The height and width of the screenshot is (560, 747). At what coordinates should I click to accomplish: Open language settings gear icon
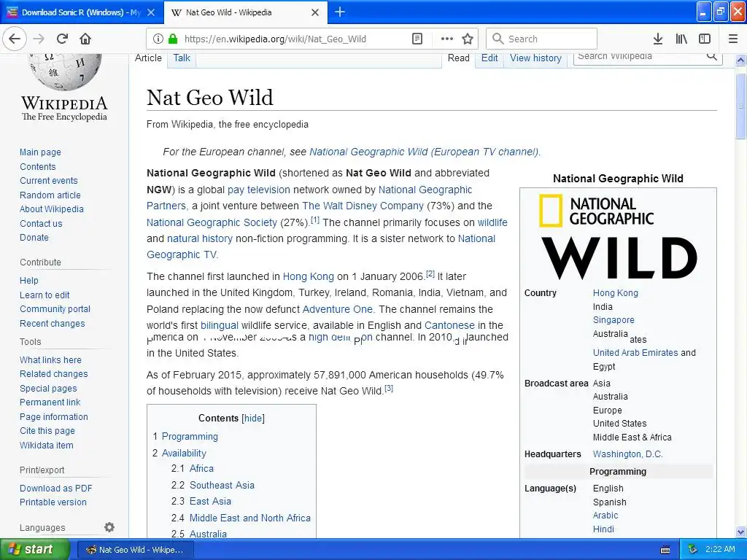(x=109, y=527)
